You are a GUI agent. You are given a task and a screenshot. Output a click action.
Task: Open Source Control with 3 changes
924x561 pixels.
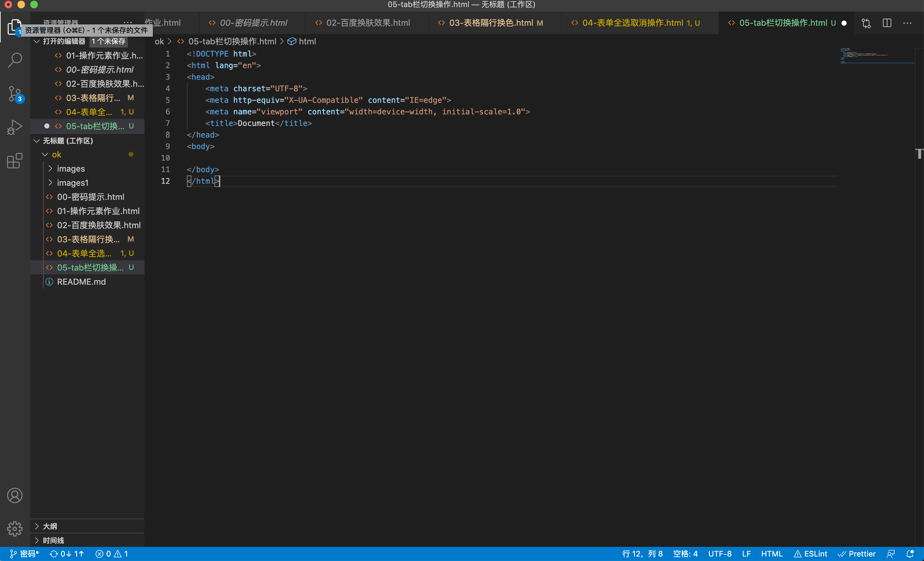pyautogui.click(x=15, y=94)
